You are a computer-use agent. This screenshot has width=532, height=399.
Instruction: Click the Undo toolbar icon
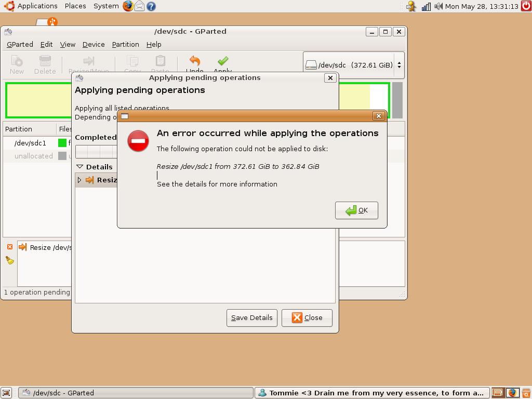(195, 61)
